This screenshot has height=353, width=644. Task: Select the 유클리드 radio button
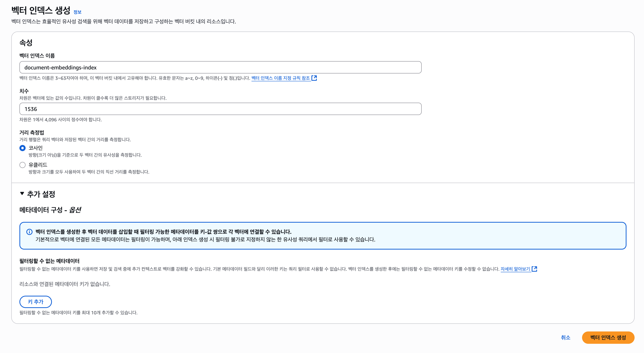click(23, 165)
